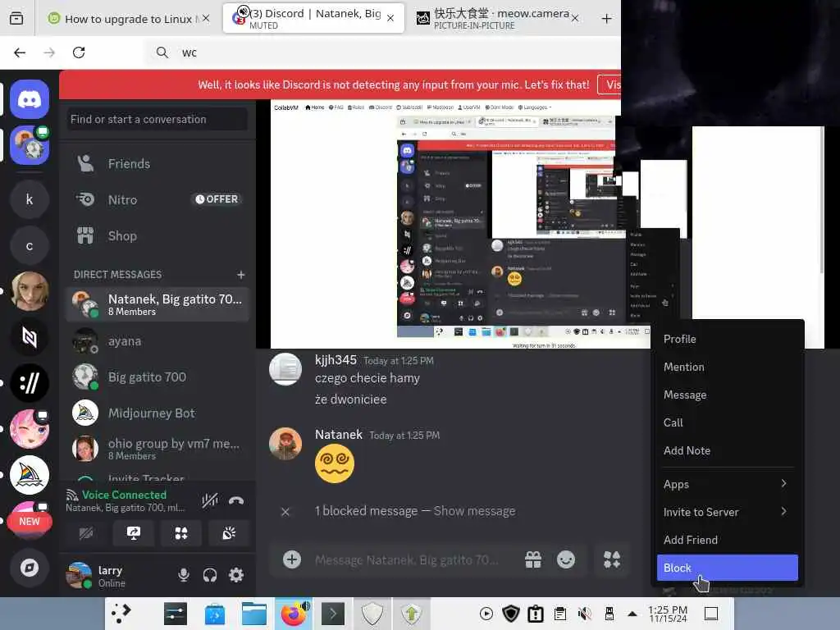Click the browser address bar
The width and height of the screenshot is (840, 630).
coord(383,52)
